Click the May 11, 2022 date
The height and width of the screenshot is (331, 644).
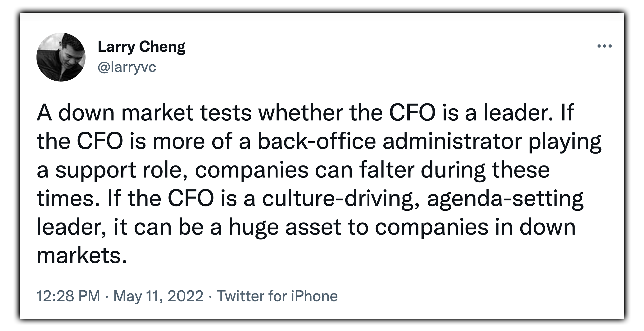click(x=159, y=296)
